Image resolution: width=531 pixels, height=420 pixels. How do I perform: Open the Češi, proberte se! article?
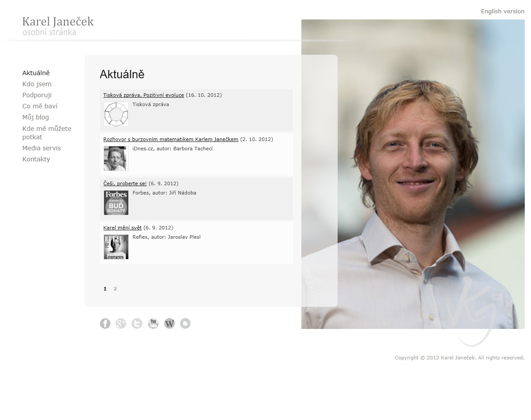click(125, 183)
